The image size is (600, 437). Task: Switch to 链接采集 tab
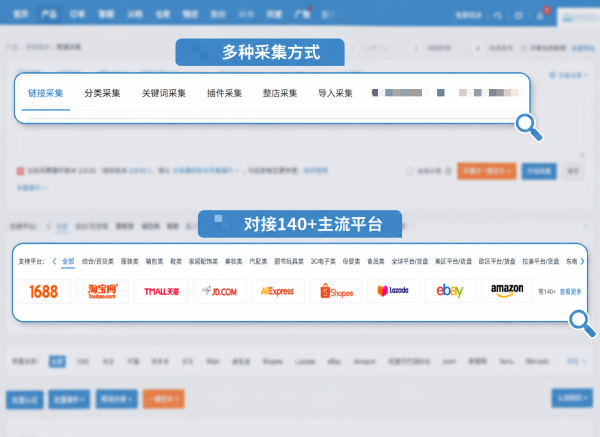click(46, 93)
